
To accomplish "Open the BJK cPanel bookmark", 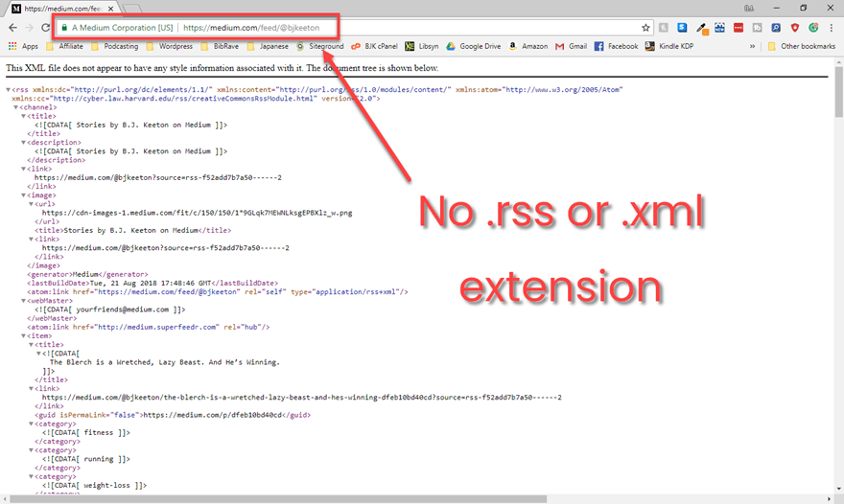I will tap(374, 46).
